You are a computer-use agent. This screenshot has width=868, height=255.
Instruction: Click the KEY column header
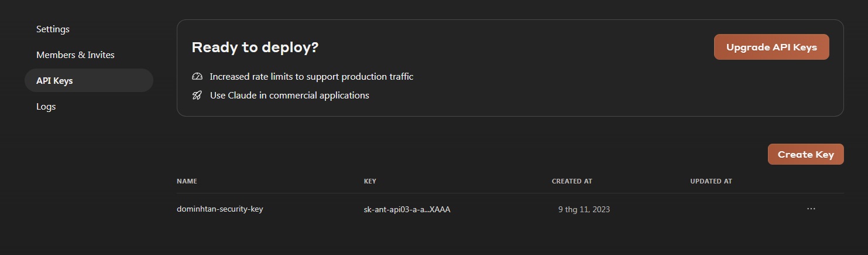370,182
